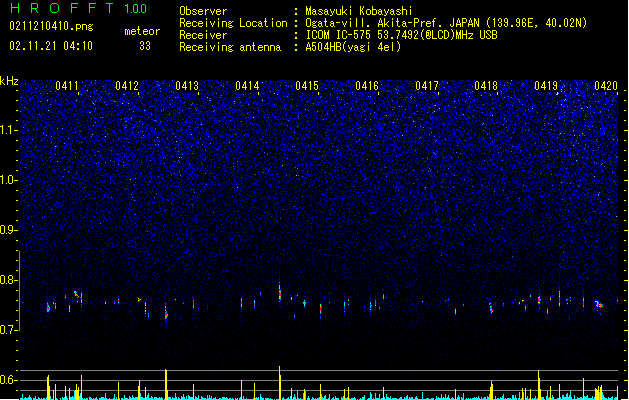Select the filename 0211210410.png

(51, 27)
